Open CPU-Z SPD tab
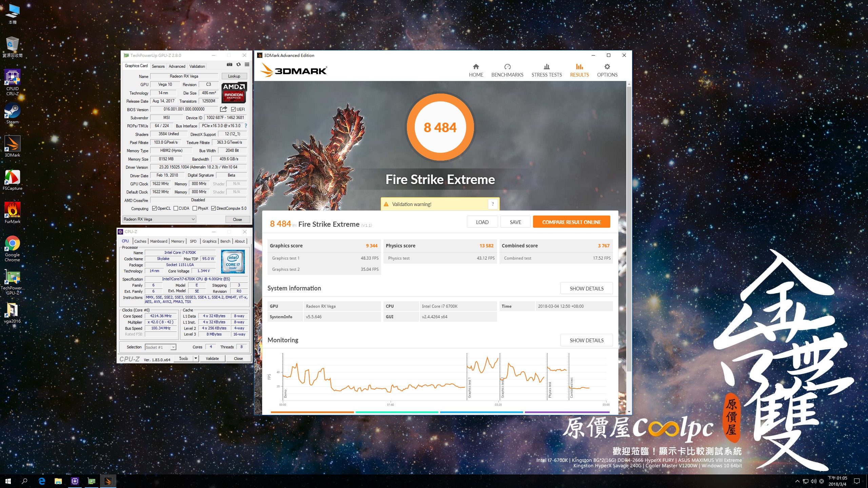Viewport: 868px width, 488px height. pyautogui.click(x=193, y=241)
